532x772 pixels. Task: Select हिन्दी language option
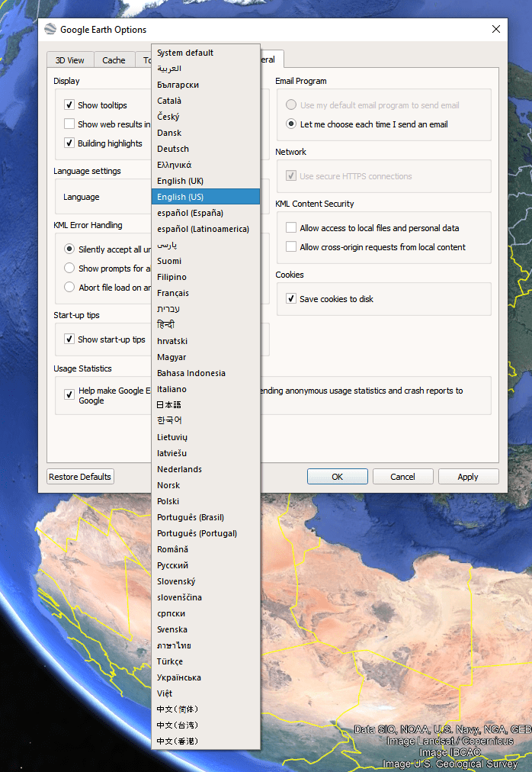click(206, 324)
